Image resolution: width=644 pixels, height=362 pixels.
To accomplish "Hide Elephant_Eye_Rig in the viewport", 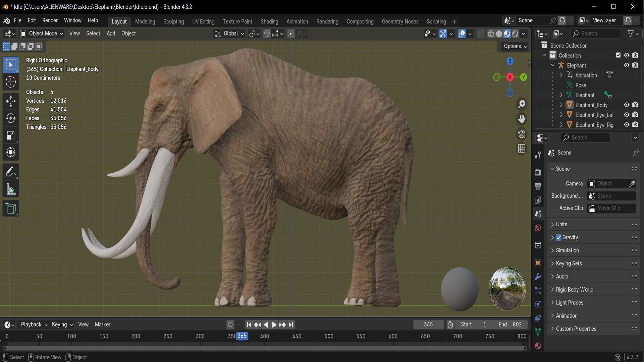I will coord(627,125).
